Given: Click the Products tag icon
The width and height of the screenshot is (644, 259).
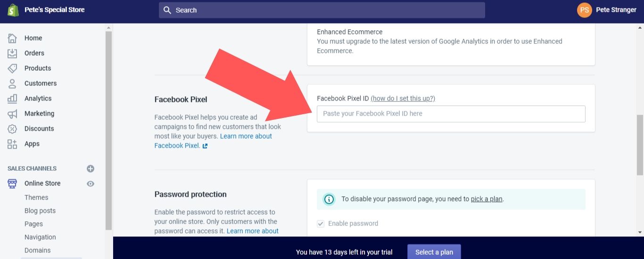Looking at the screenshot, I should point(13,68).
